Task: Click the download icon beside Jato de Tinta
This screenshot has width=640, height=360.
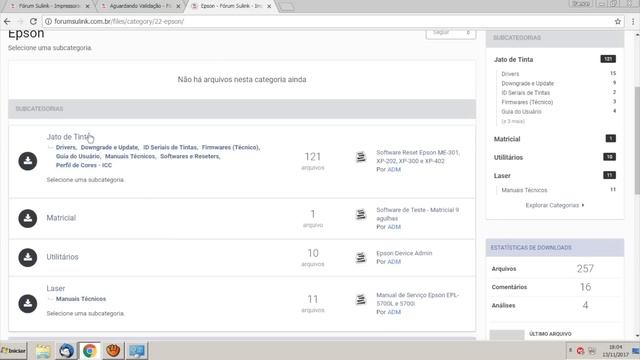Action: point(28,161)
